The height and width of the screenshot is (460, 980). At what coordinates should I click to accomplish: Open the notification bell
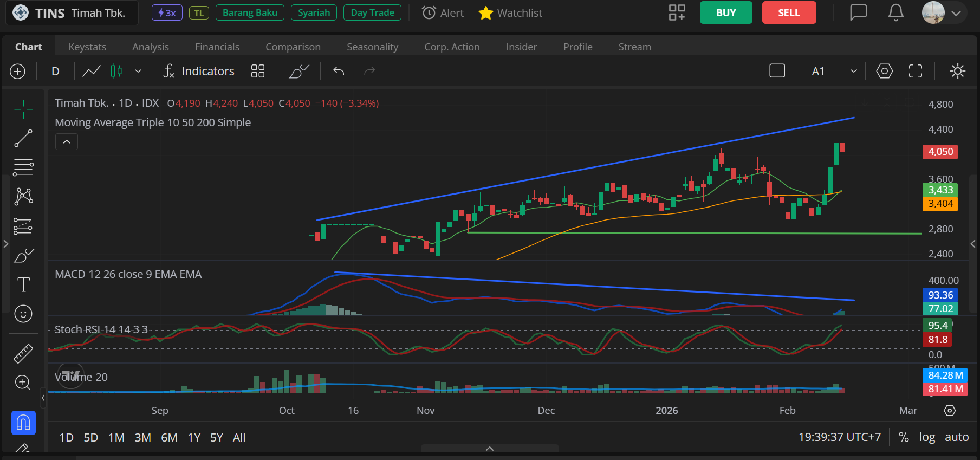pos(895,12)
